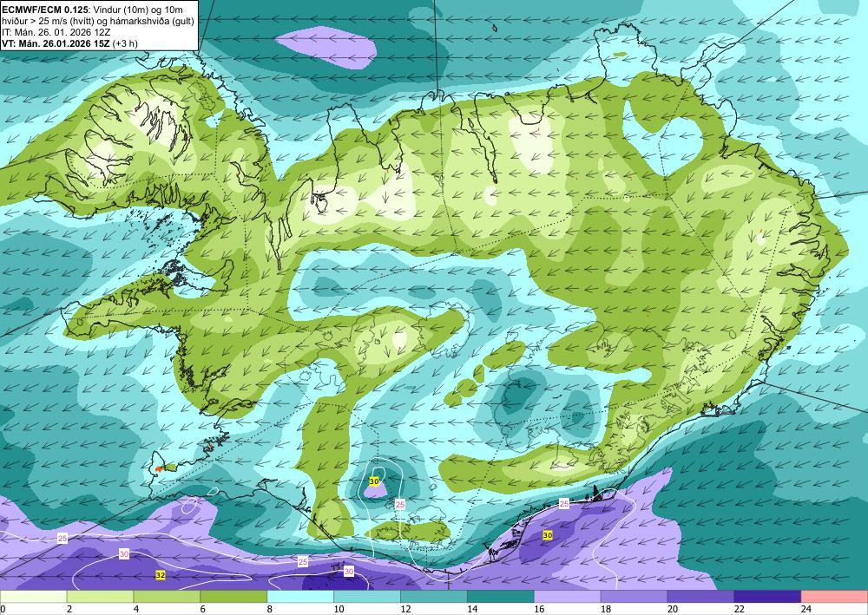Viewport: 868px width, 615px height.
Task: Click the 12–14 m/s teal legend swatch
Action: [x=434, y=596]
